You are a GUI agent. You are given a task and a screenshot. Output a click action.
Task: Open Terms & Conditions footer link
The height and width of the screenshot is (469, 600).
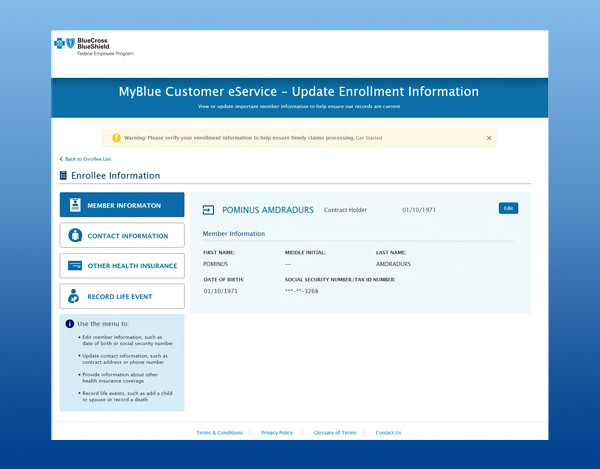[x=219, y=433]
